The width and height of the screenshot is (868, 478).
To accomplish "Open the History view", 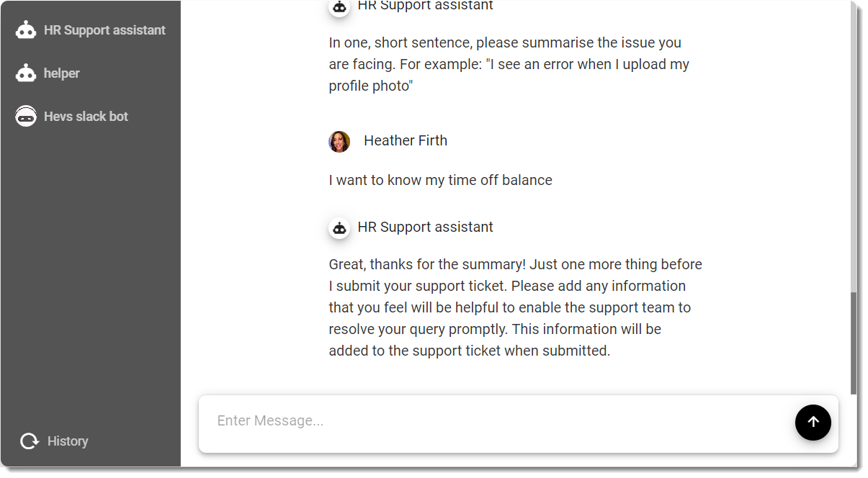I will pos(68,441).
